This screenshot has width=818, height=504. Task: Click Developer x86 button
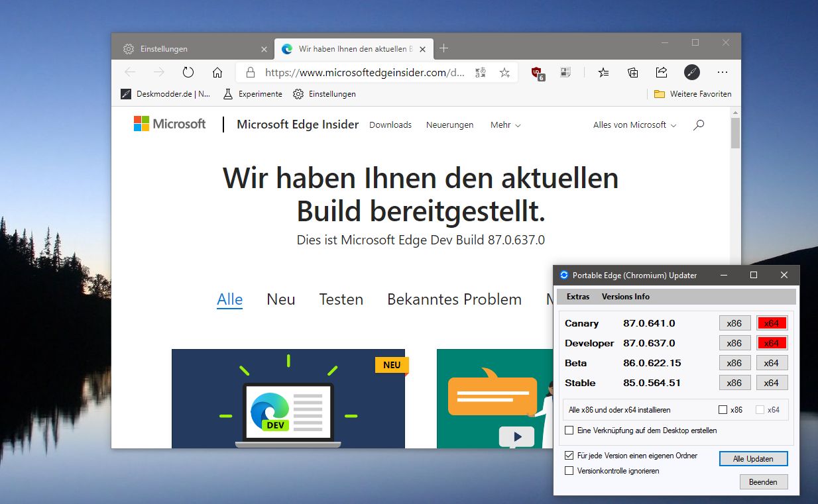[x=734, y=343]
